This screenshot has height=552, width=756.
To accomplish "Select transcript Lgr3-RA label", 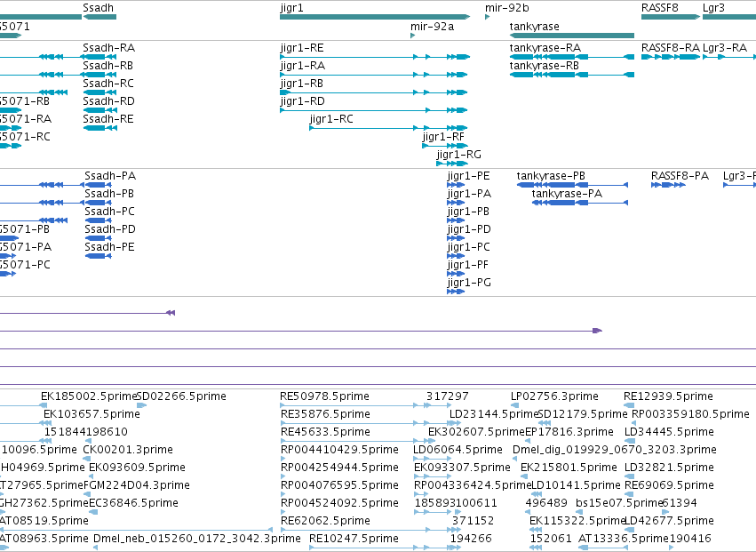I will click(725, 48).
